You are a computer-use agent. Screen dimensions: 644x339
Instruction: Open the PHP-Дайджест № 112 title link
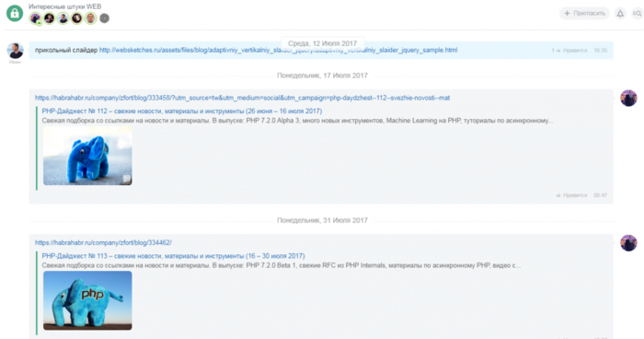[182, 111]
